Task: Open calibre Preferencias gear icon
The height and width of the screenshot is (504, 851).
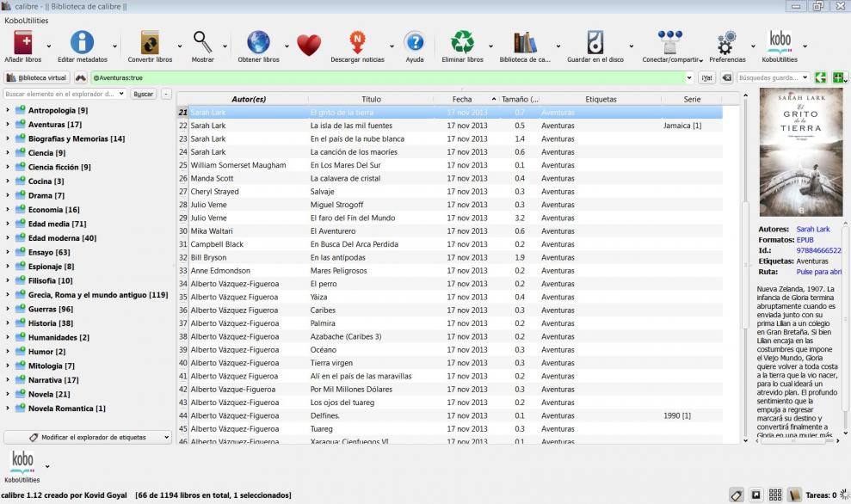Action: [x=727, y=43]
